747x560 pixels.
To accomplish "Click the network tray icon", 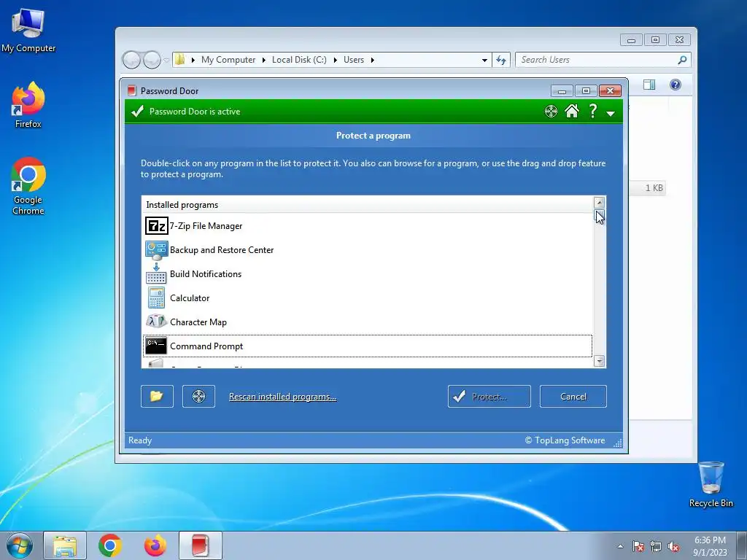I will pyautogui.click(x=656, y=547).
